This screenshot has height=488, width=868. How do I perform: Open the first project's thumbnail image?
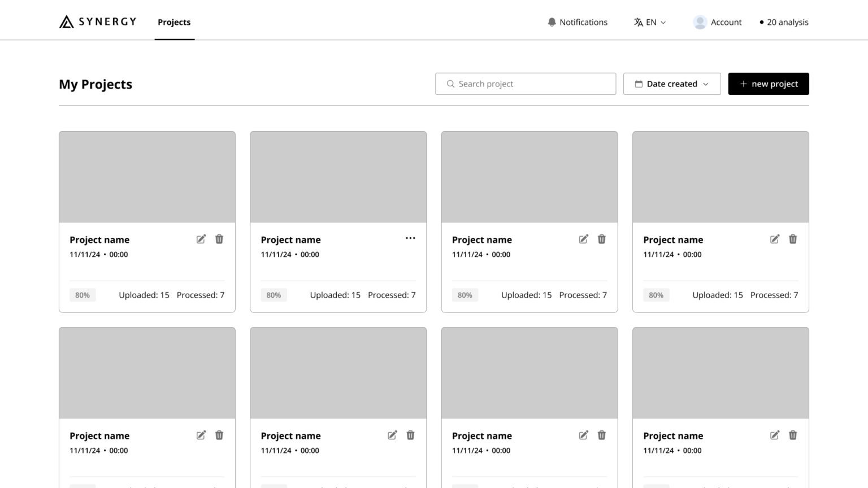(x=147, y=176)
